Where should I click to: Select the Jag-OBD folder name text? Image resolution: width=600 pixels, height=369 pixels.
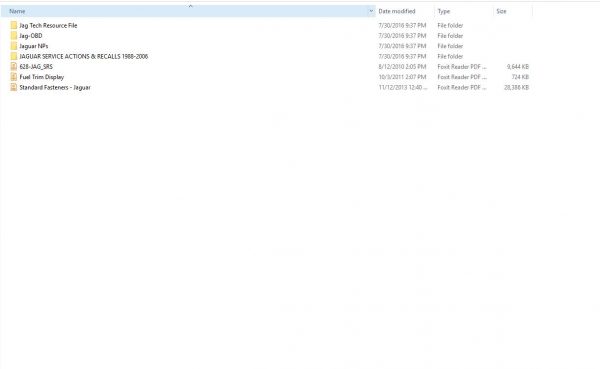tap(31, 36)
